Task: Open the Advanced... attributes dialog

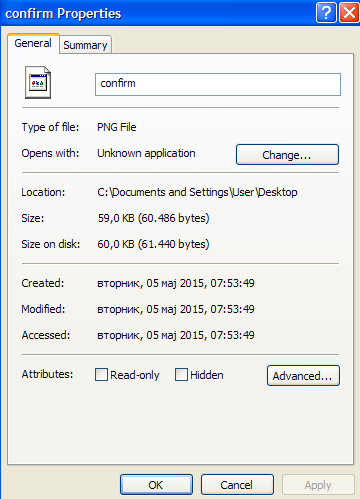Action: tap(303, 376)
